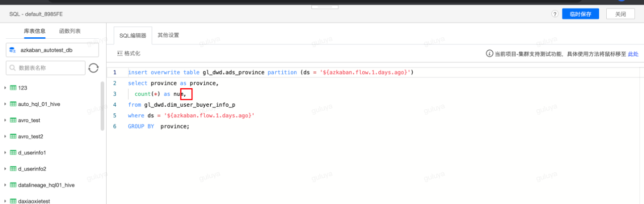
Task: Expand the auto_hql_01_hive table node
Action: coord(5,104)
